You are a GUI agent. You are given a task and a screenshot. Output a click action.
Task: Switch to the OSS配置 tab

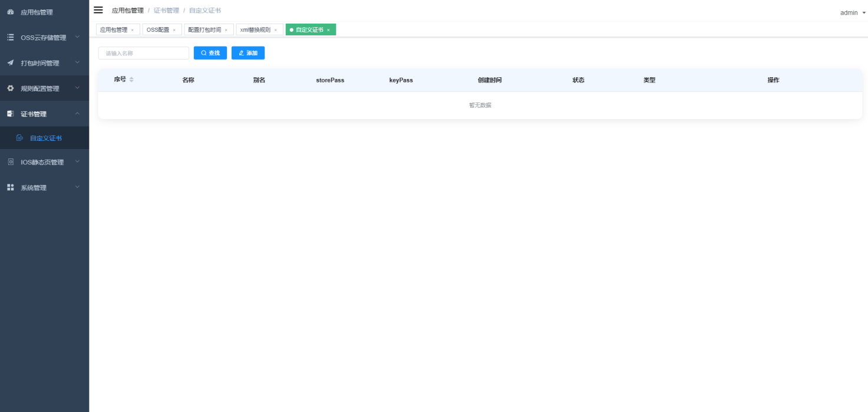[158, 29]
